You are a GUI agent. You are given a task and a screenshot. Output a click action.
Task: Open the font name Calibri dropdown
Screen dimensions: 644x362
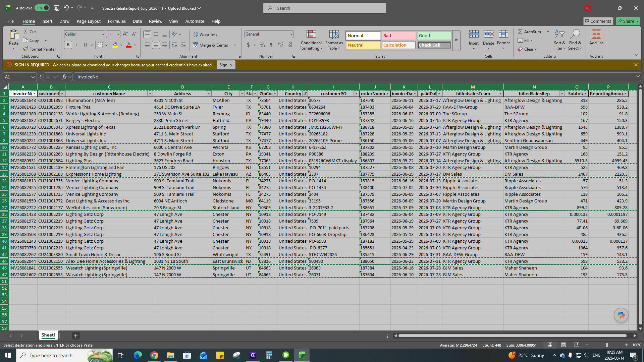pos(103,34)
